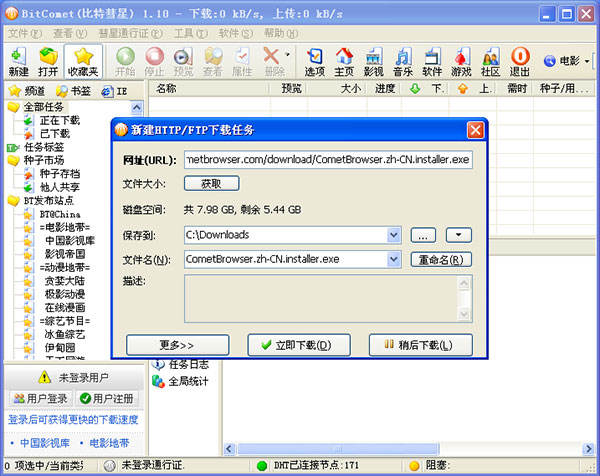Open the 软件 software toolbar icon
The image size is (600, 476).
coord(432,61)
